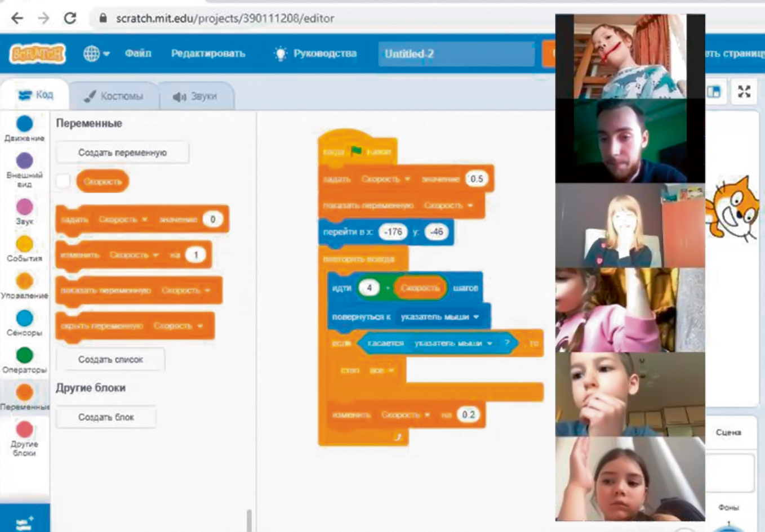Select the light-blue Сенсоры category circle
The width and height of the screenshot is (765, 532).
tap(24, 318)
